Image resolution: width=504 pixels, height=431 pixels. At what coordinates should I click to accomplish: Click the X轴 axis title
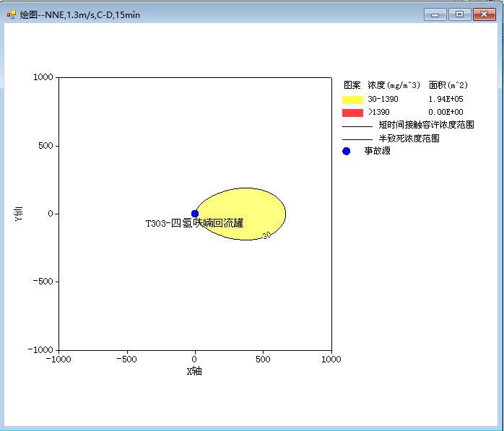tap(194, 371)
